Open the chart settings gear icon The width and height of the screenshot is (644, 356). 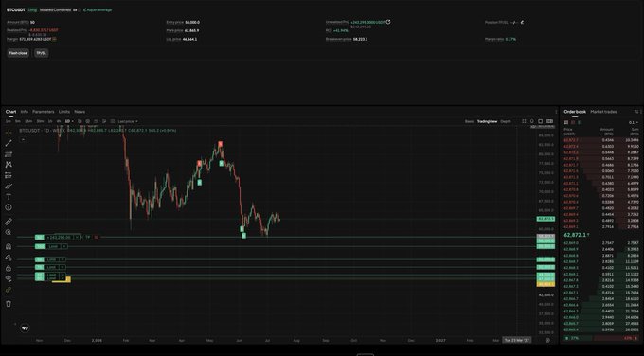pyautogui.click(x=88, y=121)
